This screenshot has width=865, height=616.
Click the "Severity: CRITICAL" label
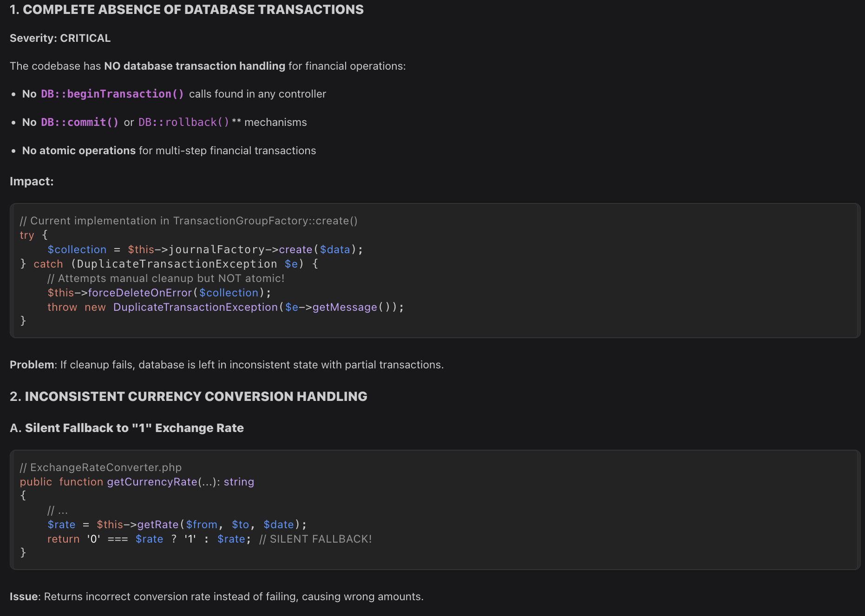60,38
